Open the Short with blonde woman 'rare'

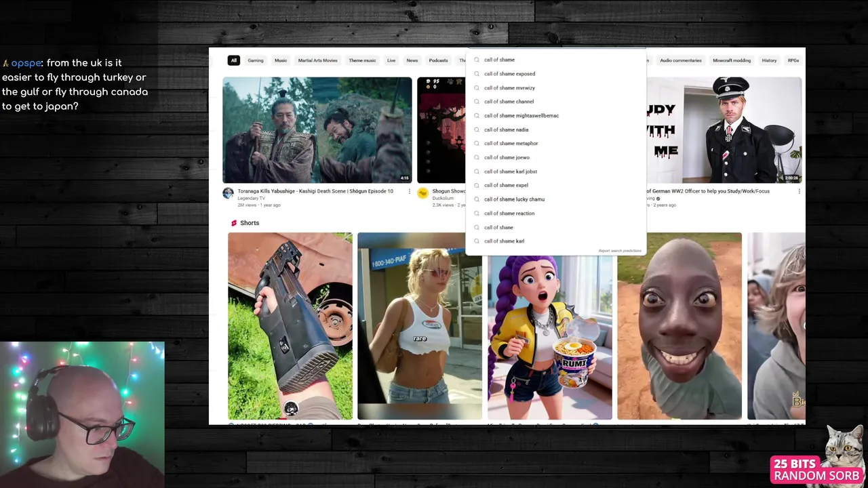pyautogui.click(x=420, y=326)
